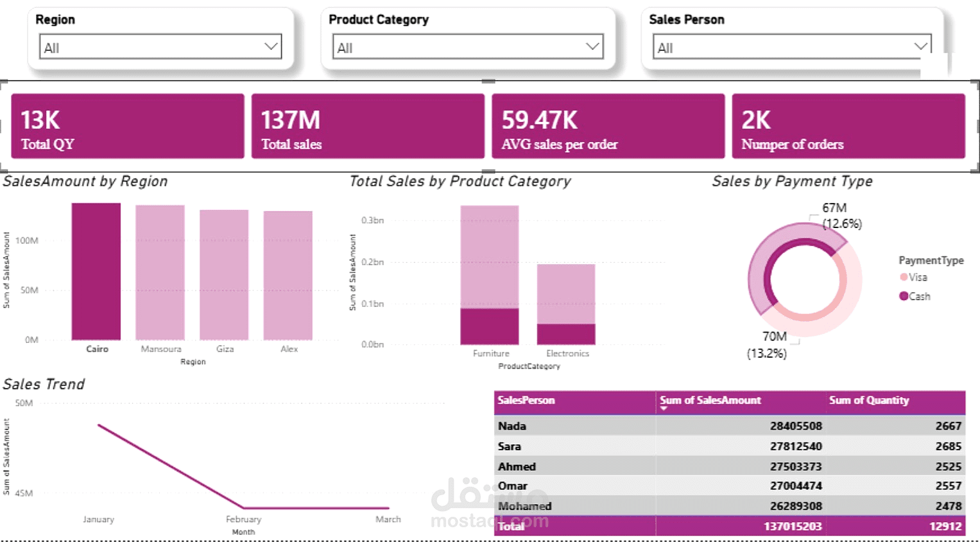
Task: Select the Giza bar in region chart
Action: (224, 275)
